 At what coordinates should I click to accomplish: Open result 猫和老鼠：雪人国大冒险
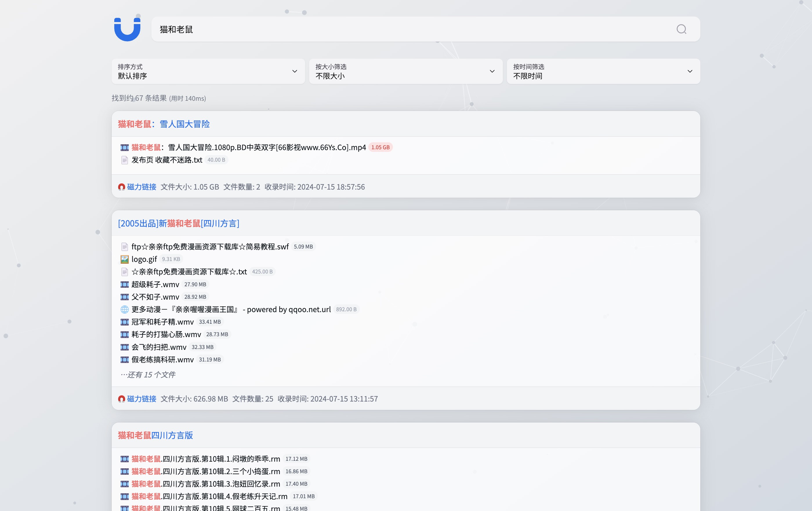(x=164, y=124)
